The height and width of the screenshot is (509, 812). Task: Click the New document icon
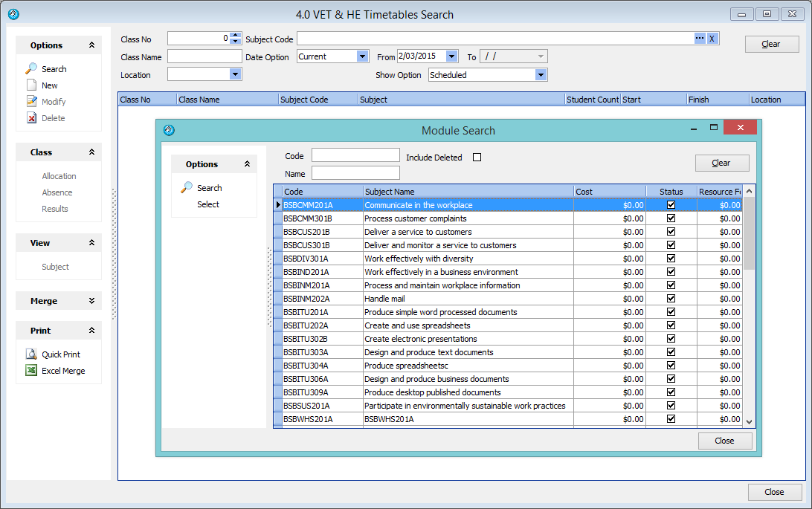(31, 85)
